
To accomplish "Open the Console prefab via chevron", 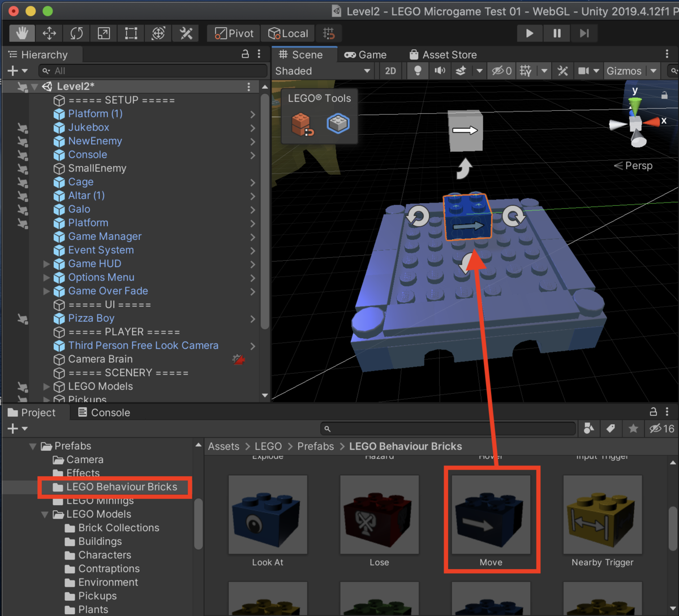I will pos(252,155).
